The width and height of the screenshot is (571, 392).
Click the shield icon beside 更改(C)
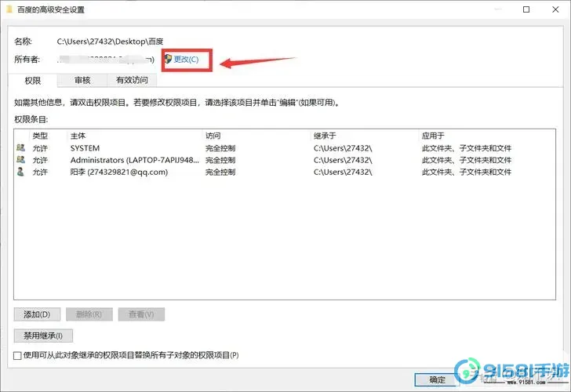(x=168, y=59)
